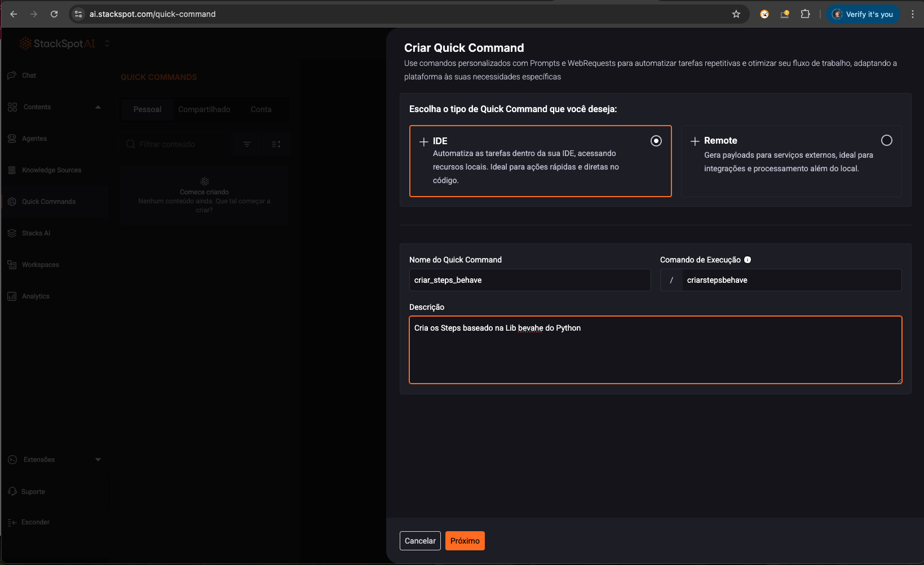Screen dimensions: 924x565
Task: Click the empty-state Comece criando icon
Action: tap(205, 181)
